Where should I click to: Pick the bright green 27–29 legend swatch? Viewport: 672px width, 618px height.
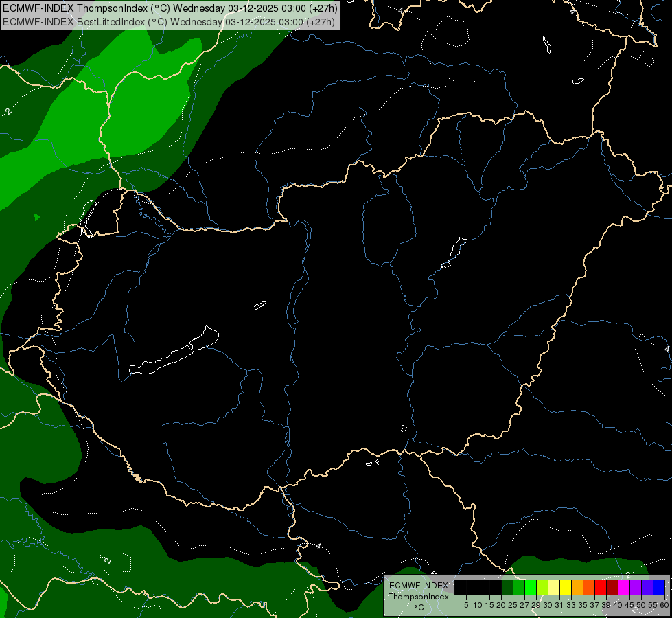531,587
